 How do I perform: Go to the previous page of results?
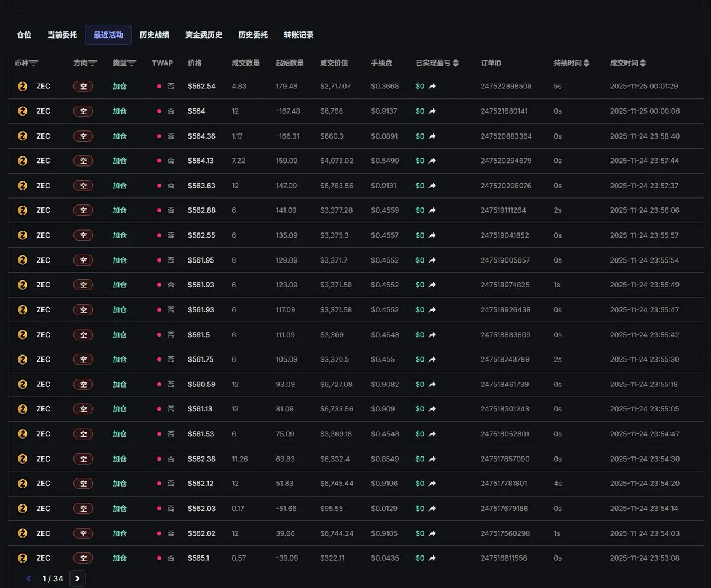(x=29, y=579)
